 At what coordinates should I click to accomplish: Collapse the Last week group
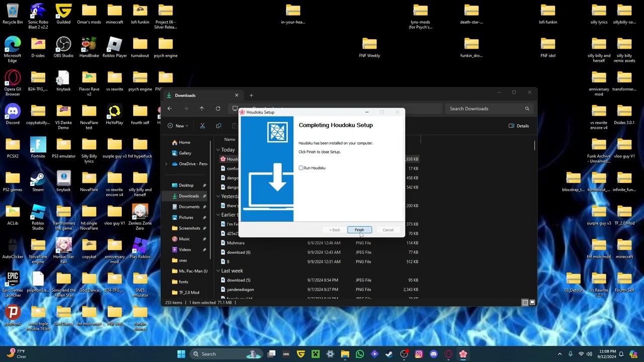(218, 271)
